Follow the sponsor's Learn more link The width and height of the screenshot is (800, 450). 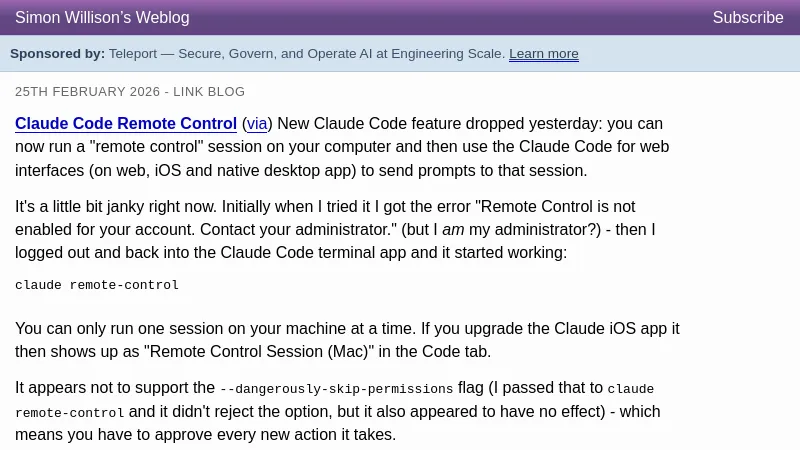(543, 54)
